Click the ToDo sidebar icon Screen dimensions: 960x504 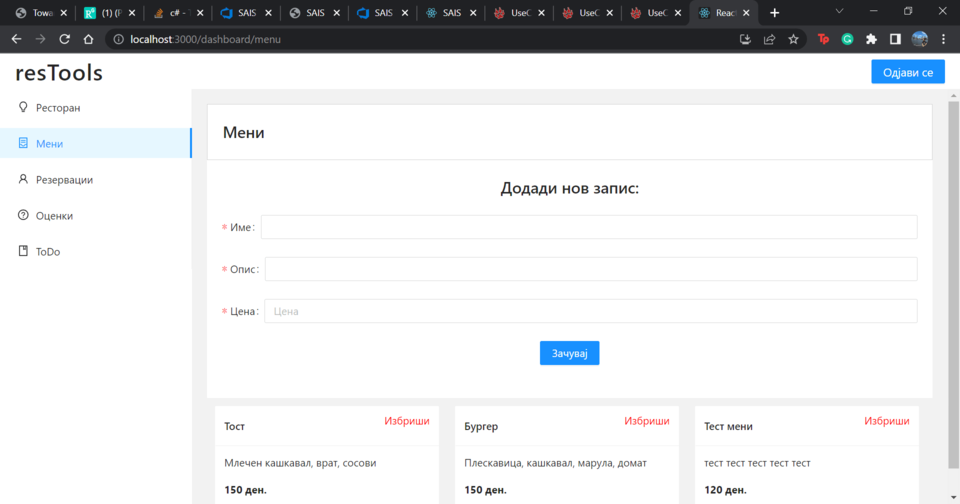point(23,251)
